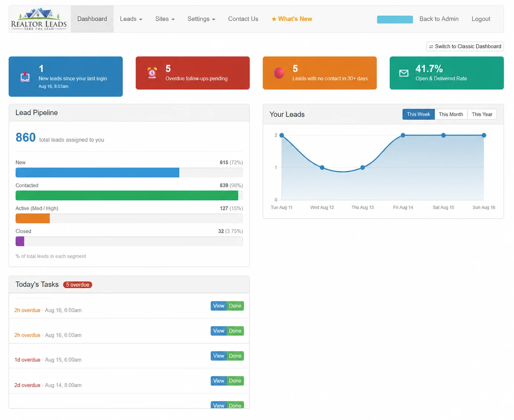The image size is (514, 420).
Task: Click the Thu Aug 13 chart data point
Action: point(362,168)
